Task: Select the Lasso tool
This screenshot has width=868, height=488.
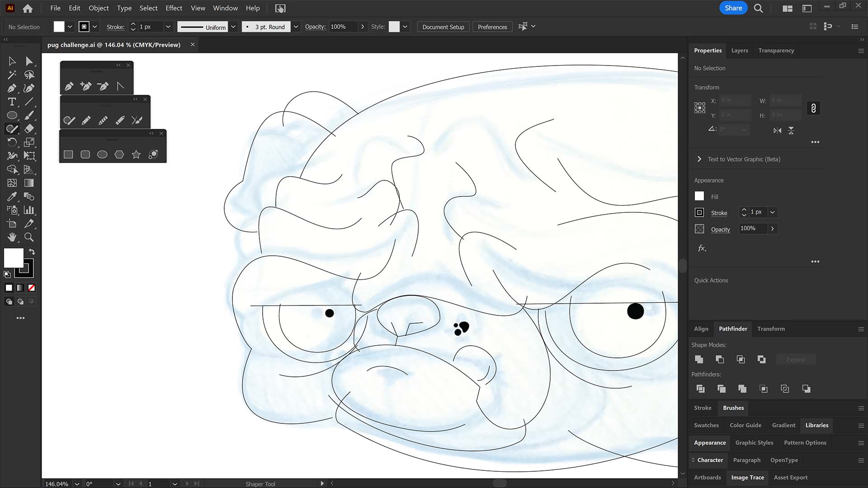Action: tap(29, 75)
